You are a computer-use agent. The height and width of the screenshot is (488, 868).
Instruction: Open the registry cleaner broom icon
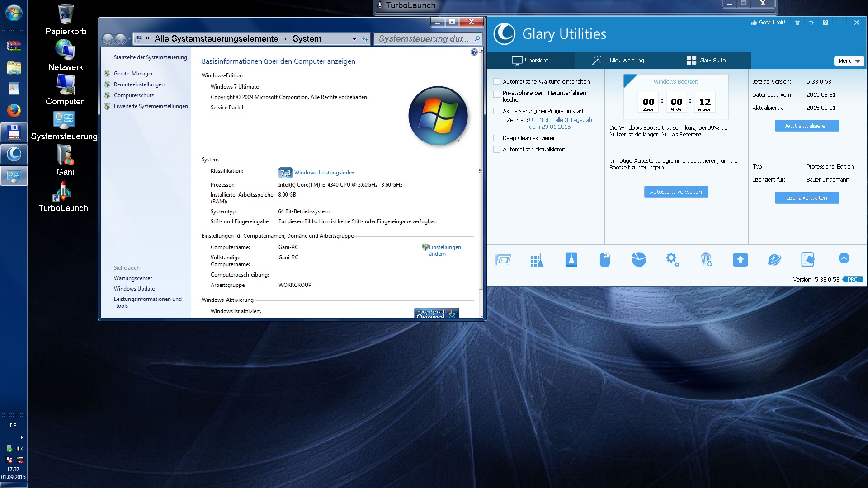coord(537,260)
